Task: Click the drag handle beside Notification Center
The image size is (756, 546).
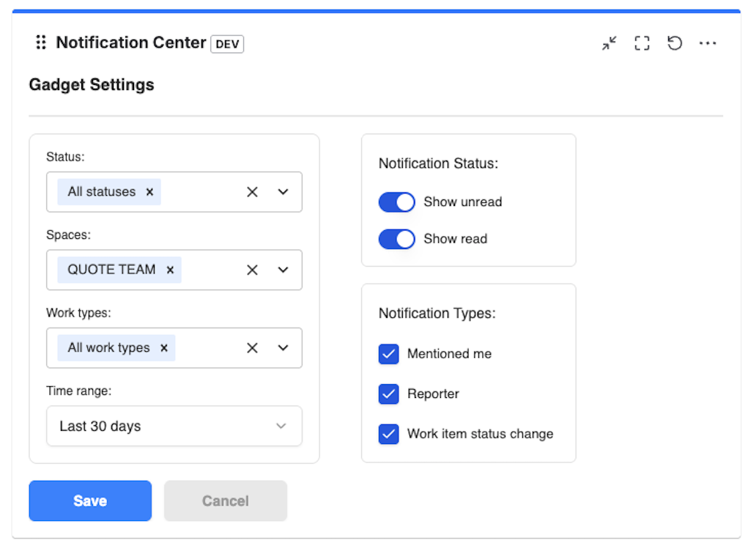Action: [41, 43]
